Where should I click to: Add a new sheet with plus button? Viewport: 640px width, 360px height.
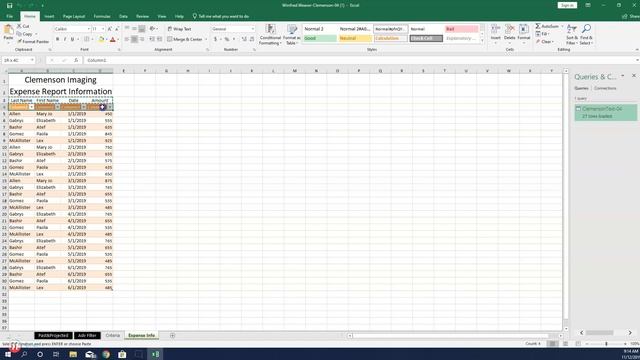[172, 336]
